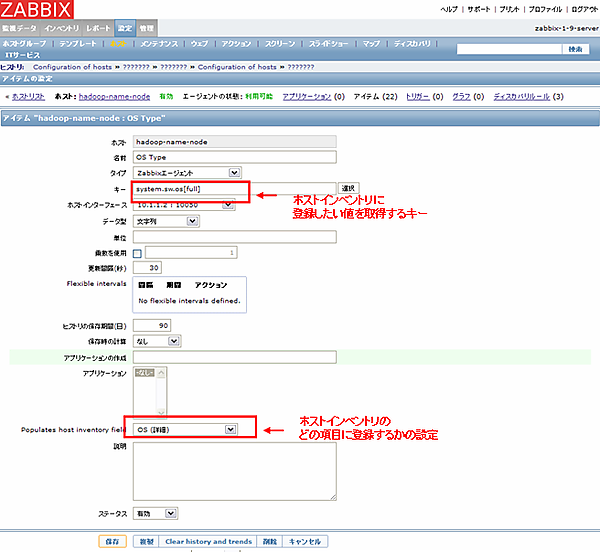600x552 pixels.
Task: Open the 保存時の計算 dropdown
Action: point(158,340)
